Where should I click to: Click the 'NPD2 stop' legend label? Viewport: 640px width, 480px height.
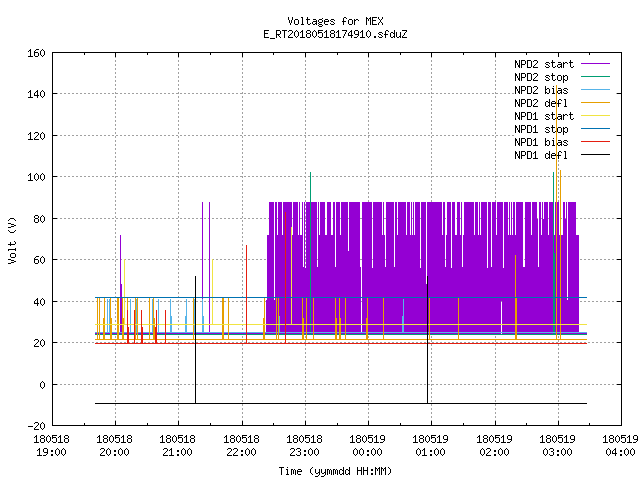541,77
